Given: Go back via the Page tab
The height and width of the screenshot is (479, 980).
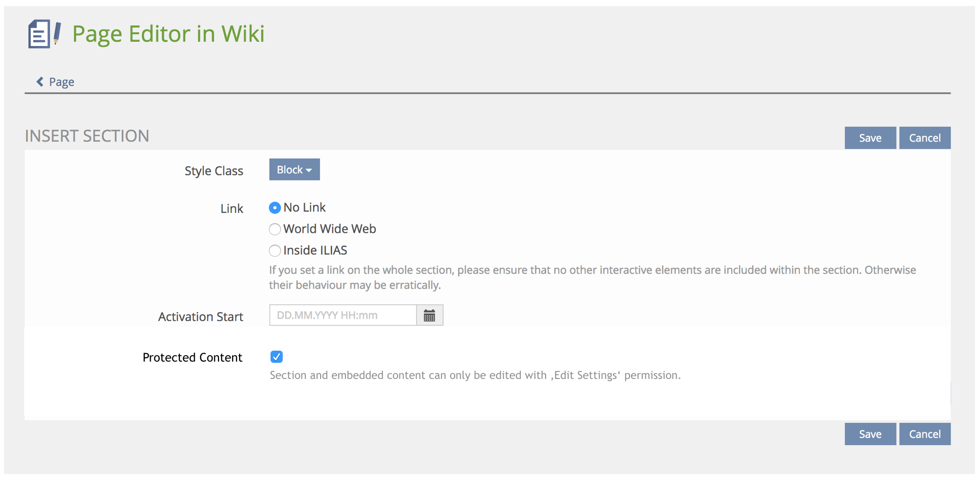Looking at the screenshot, I should [x=62, y=82].
